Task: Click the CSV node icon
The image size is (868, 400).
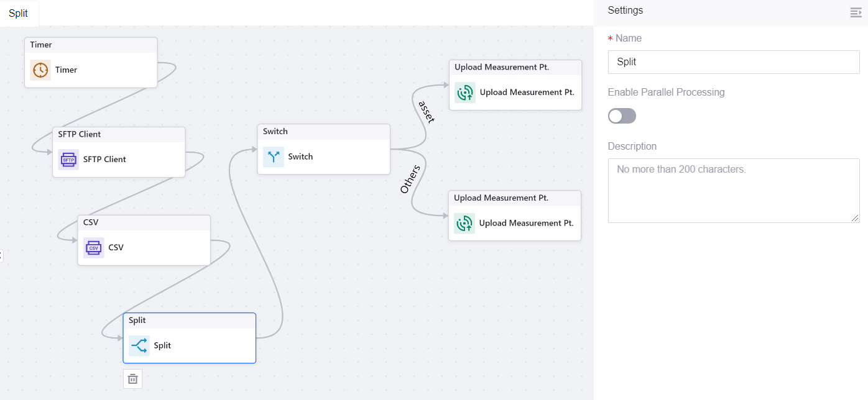Action: click(94, 248)
